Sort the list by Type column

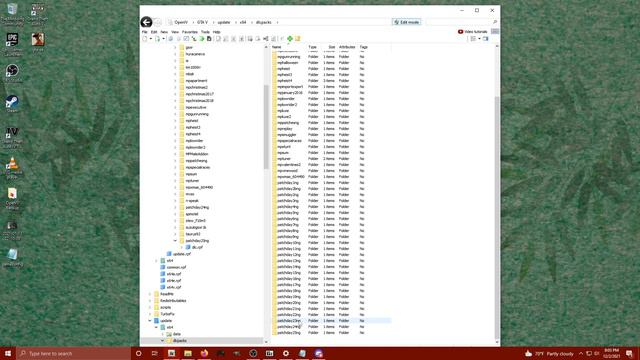pos(312,47)
